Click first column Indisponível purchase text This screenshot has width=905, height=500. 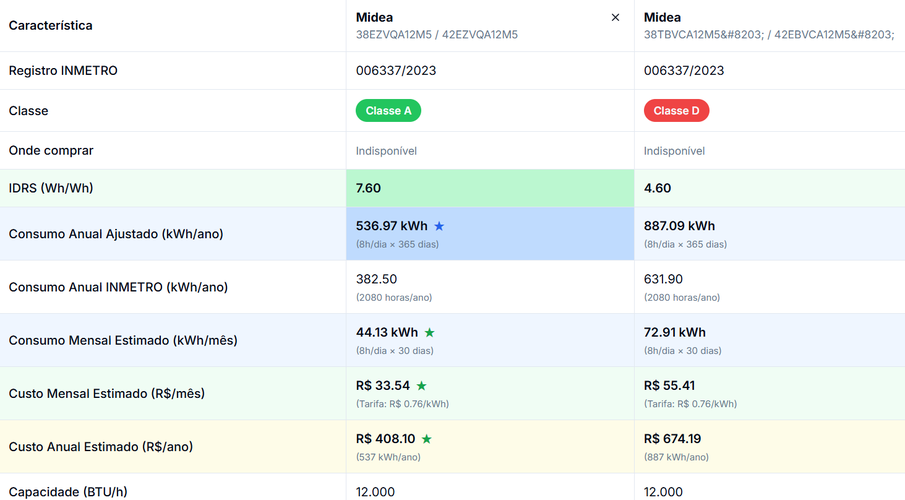pyautogui.click(x=386, y=151)
